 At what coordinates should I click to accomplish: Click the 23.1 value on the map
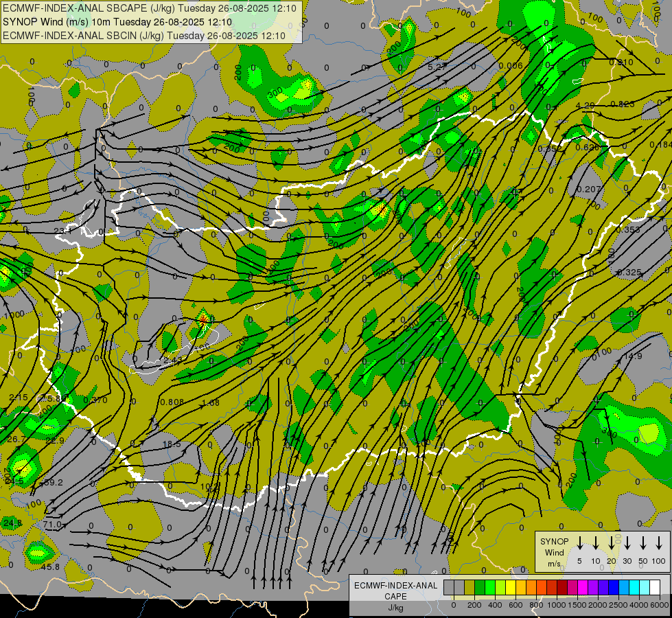pos(62,231)
